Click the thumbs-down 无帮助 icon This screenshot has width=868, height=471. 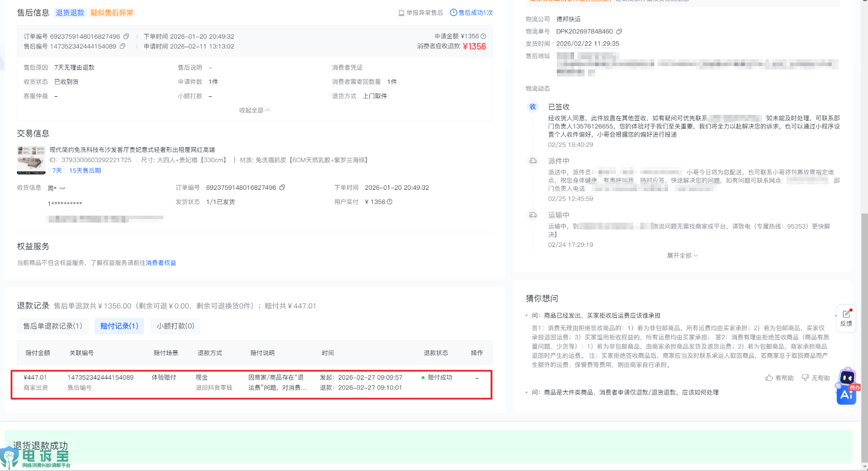tap(805, 378)
